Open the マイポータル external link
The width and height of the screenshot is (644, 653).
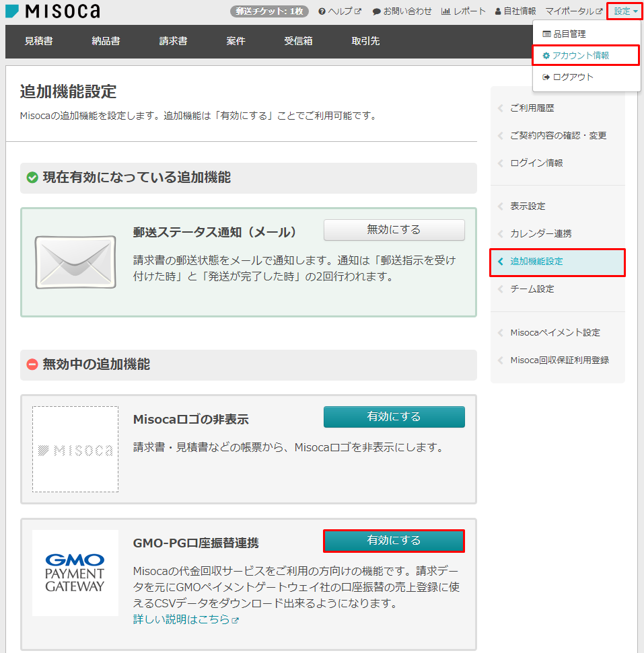click(x=574, y=11)
